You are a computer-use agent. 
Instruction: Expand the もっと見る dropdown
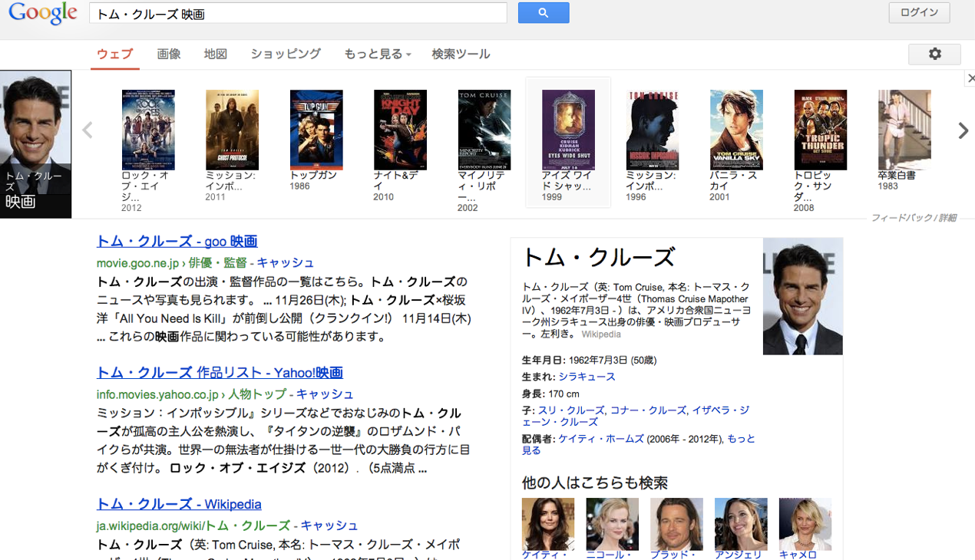click(x=378, y=54)
